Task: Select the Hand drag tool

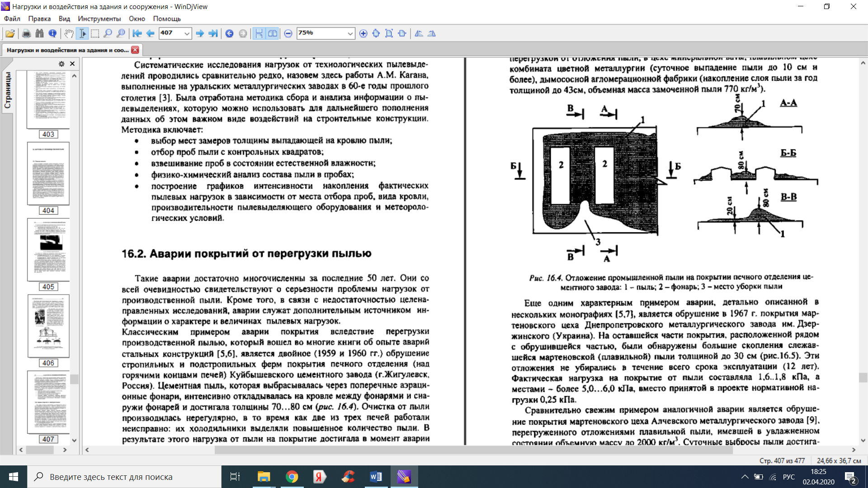Action: (x=69, y=33)
